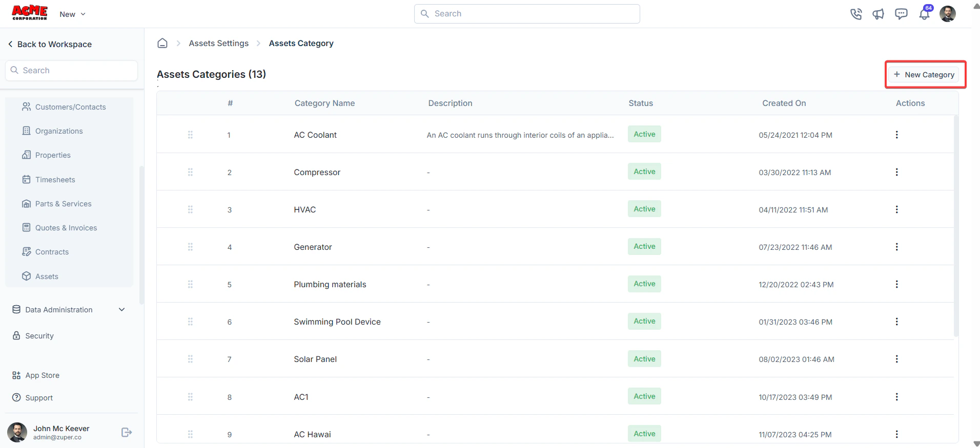Image resolution: width=980 pixels, height=448 pixels.
Task: Open actions menu for HVAC row
Action: pyautogui.click(x=896, y=209)
